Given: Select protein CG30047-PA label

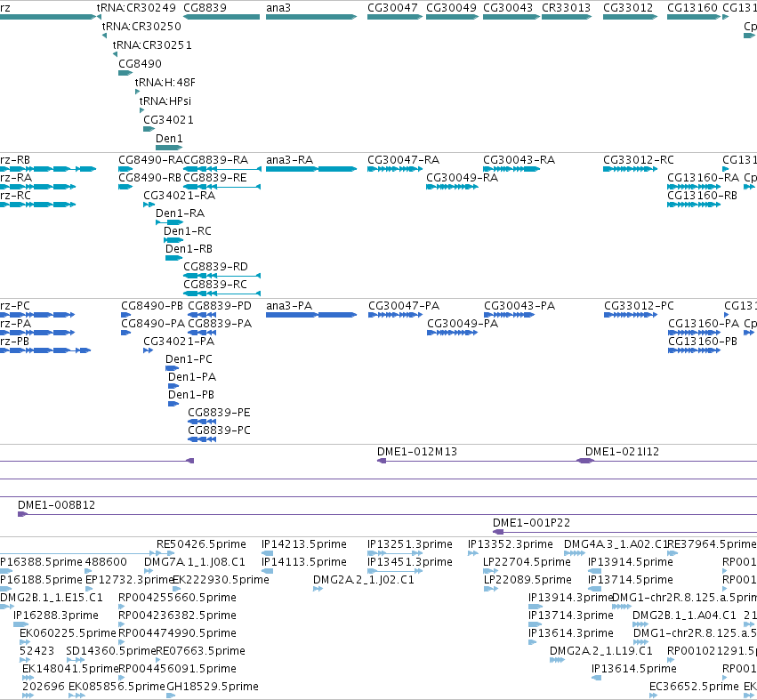Looking at the screenshot, I should 404,306.
